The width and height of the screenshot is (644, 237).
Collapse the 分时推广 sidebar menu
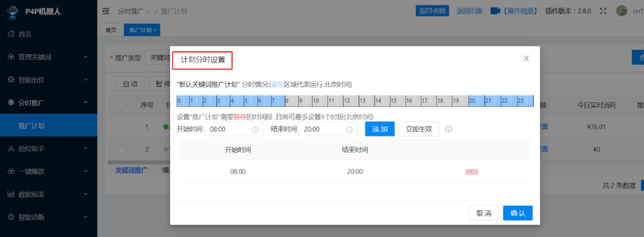(85, 102)
